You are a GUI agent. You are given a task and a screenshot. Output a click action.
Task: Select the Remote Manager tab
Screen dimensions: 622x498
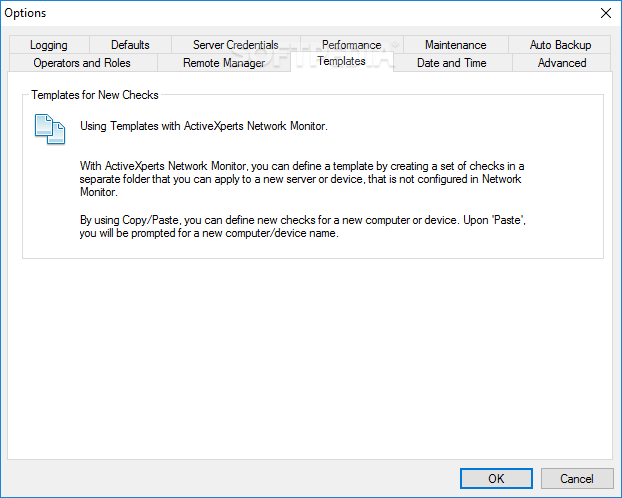(x=224, y=63)
